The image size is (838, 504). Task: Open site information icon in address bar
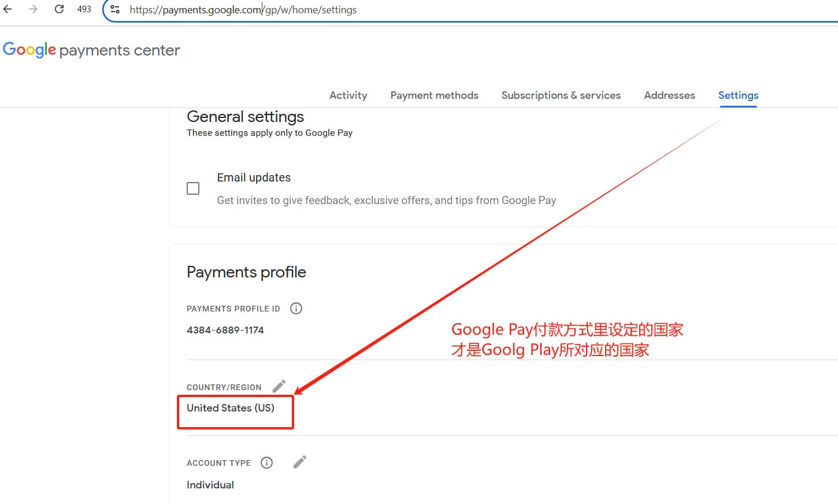click(115, 9)
